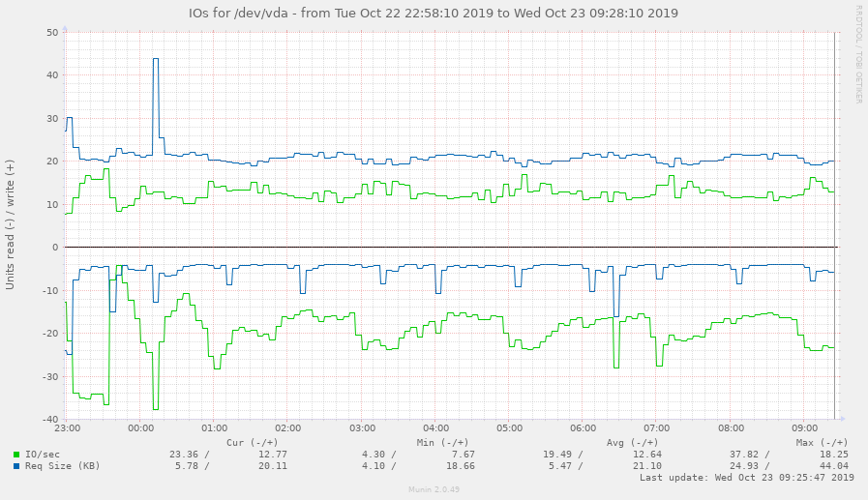868x500 pixels.
Task: Click the 40 y-axis tick label
Action: 52,75
